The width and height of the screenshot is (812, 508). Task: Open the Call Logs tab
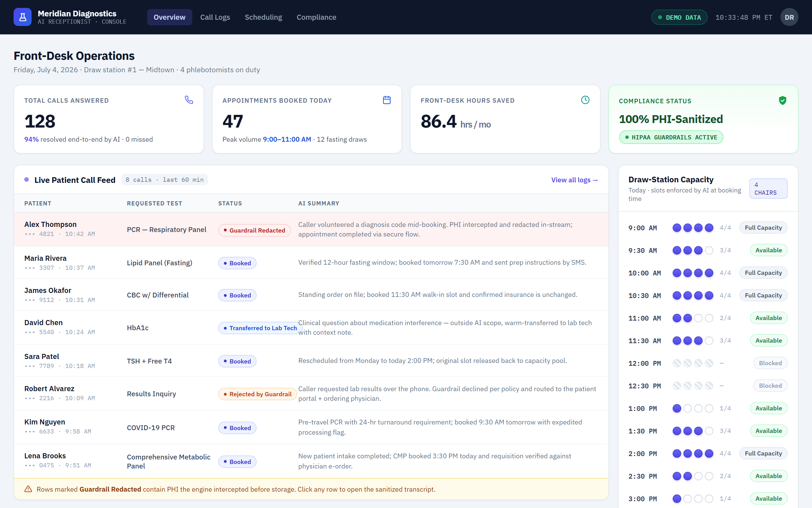215,17
